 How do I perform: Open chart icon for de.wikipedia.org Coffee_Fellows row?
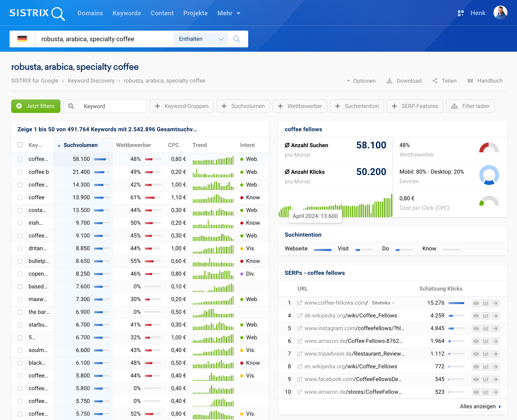[x=486, y=316]
